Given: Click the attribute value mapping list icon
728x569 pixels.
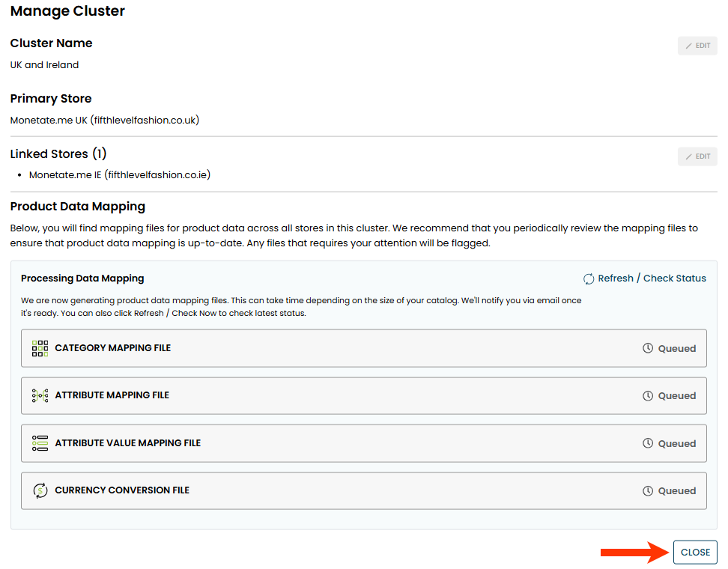Looking at the screenshot, I should pos(40,443).
